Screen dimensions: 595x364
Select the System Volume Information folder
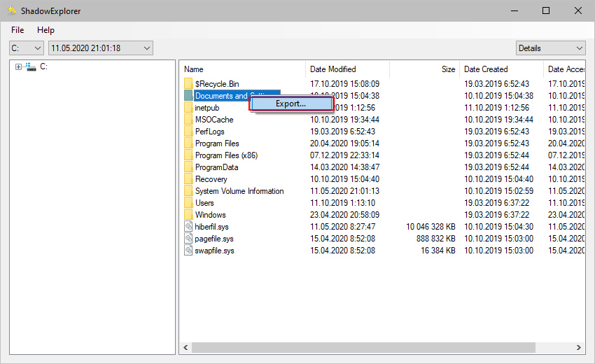(x=239, y=191)
